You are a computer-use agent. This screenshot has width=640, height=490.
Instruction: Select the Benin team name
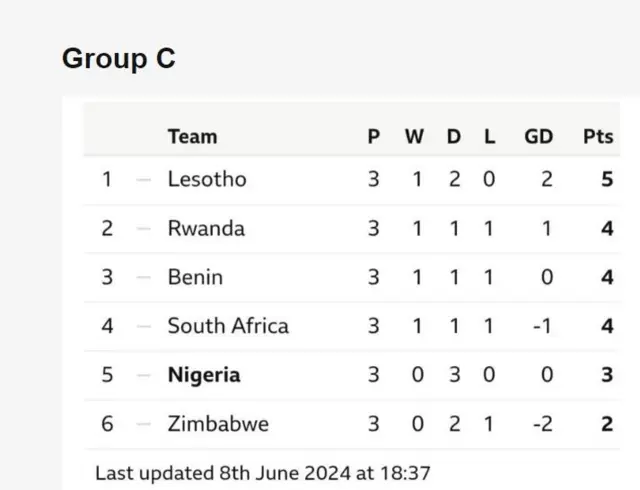(195, 277)
